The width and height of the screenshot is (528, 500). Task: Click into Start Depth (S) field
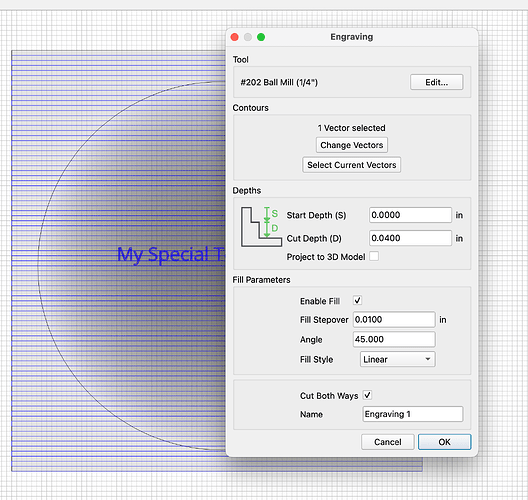410,215
